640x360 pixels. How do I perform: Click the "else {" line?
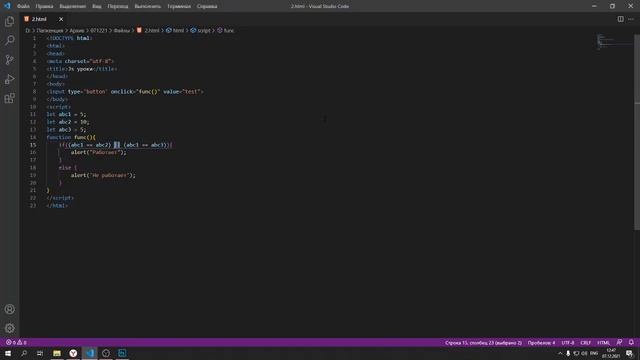click(67, 167)
